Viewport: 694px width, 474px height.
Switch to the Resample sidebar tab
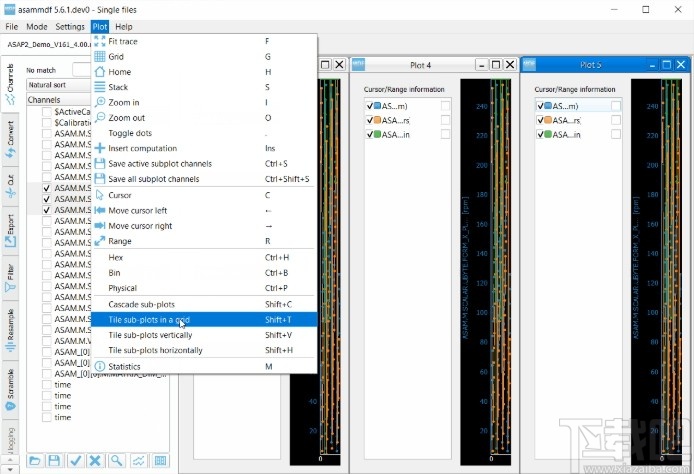coord(10,330)
